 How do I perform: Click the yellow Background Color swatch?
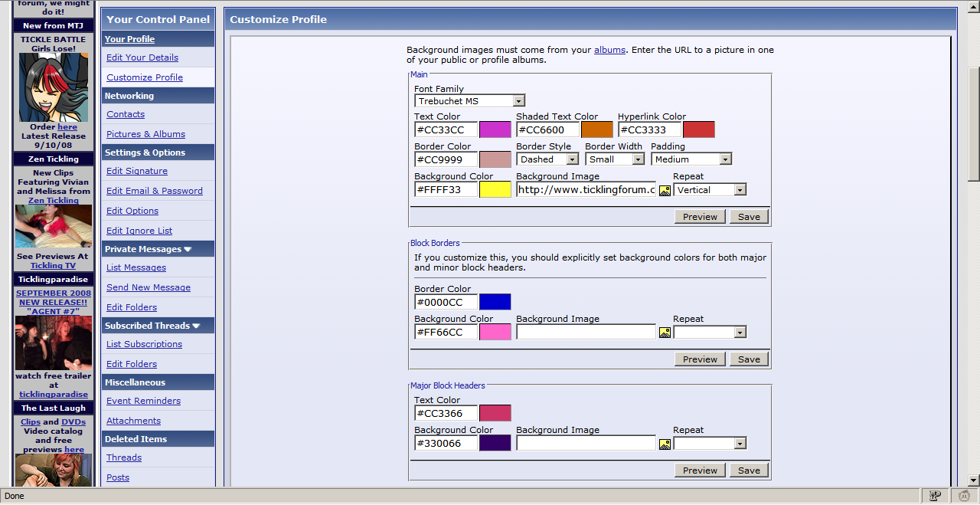pyautogui.click(x=495, y=190)
